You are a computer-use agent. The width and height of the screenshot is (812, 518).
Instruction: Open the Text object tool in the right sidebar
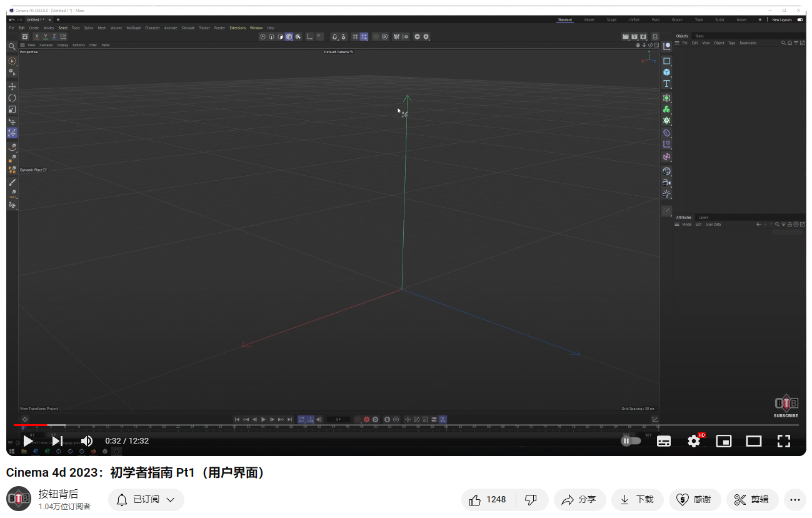pos(666,83)
